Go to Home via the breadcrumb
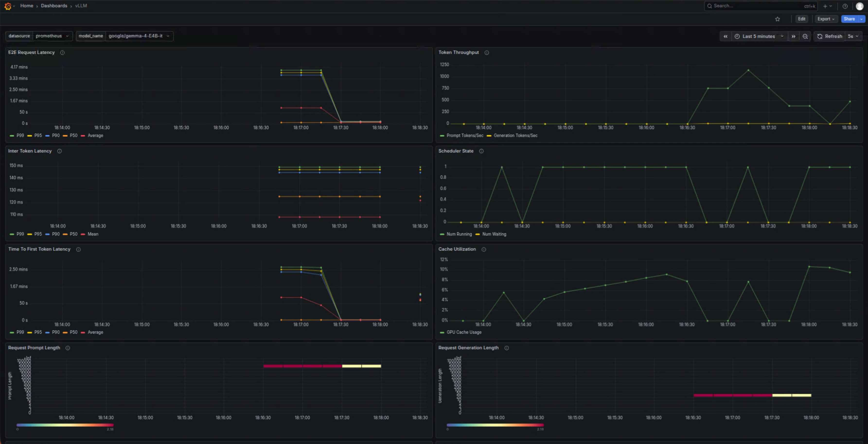This screenshot has width=868, height=444. click(27, 6)
